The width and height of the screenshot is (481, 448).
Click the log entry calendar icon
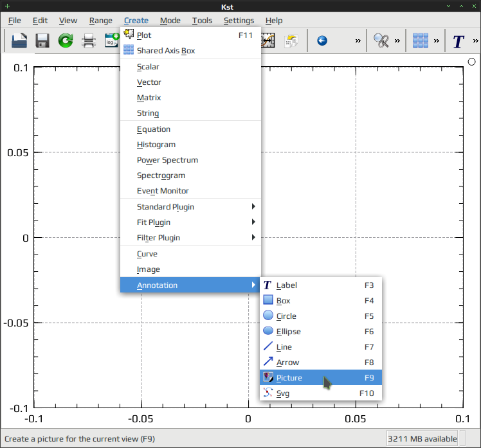point(112,40)
